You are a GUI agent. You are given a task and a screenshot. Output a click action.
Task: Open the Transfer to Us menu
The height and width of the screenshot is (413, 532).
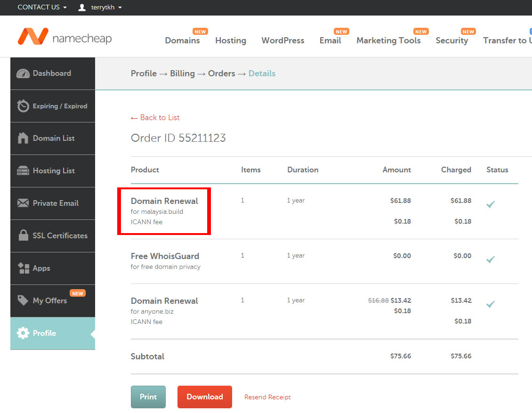[507, 40]
